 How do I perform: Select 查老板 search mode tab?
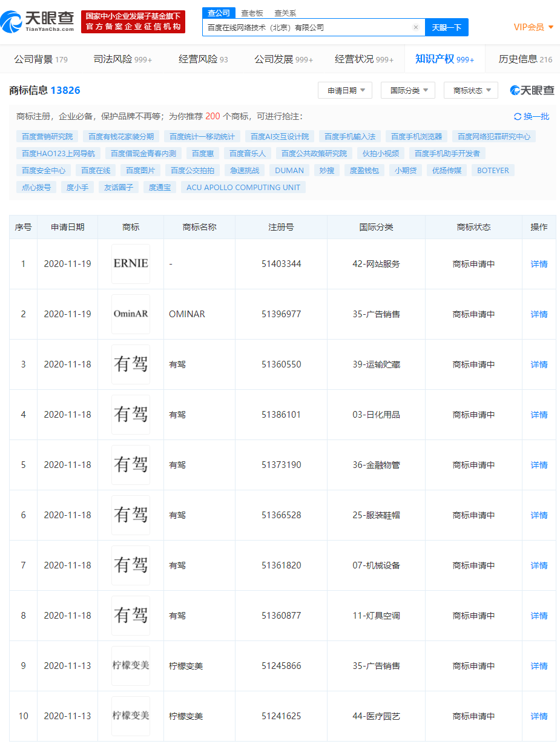click(252, 13)
